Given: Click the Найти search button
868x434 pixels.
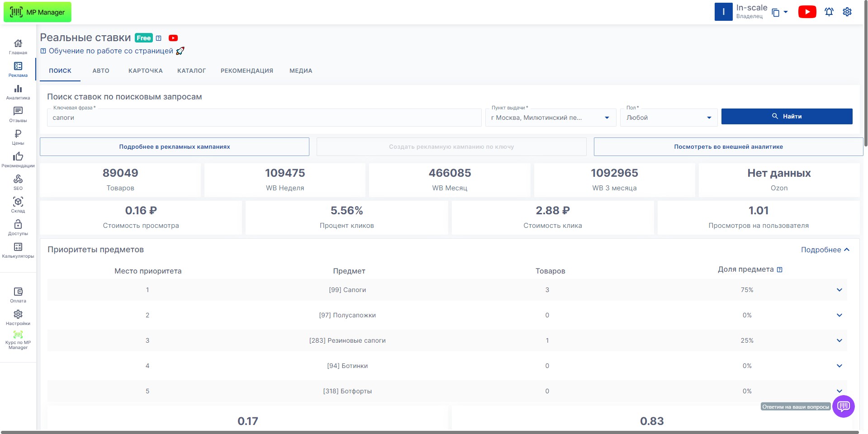Looking at the screenshot, I should (x=787, y=116).
